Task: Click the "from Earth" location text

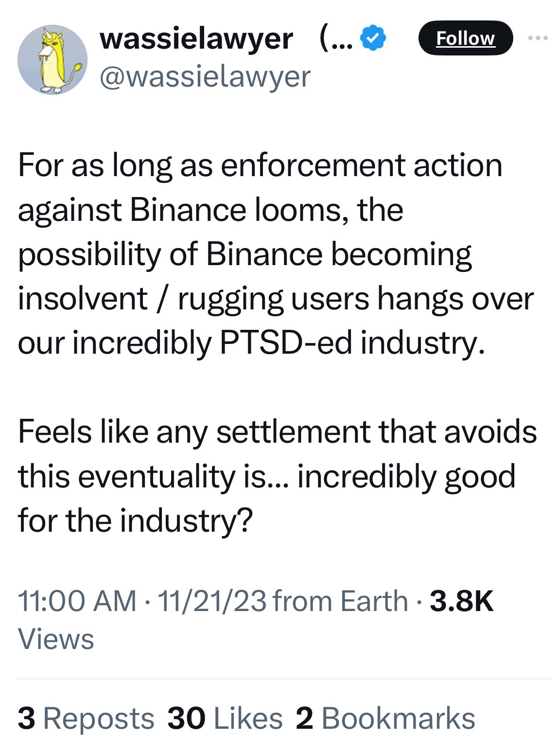Action: (x=340, y=601)
